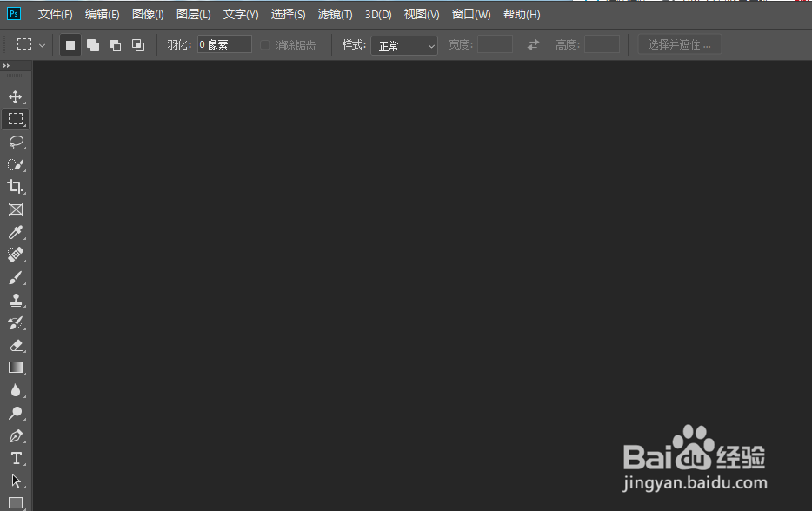The width and height of the screenshot is (812, 511).
Task: Click the Photoshop Ps logo icon
Action: click(14, 14)
